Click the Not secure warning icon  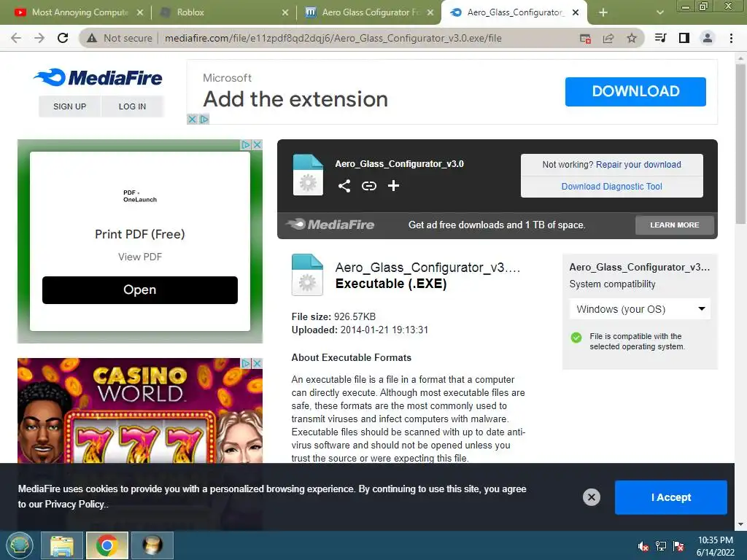point(92,38)
